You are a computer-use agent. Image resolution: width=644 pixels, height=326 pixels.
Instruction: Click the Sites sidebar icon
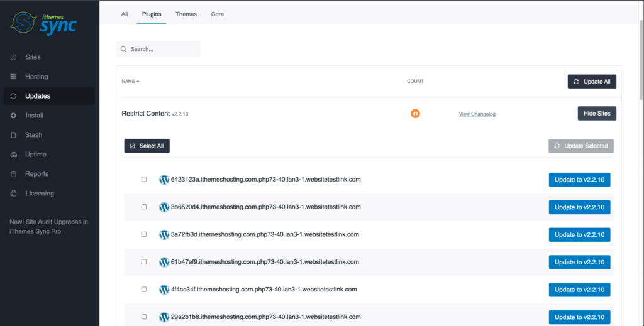click(14, 57)
